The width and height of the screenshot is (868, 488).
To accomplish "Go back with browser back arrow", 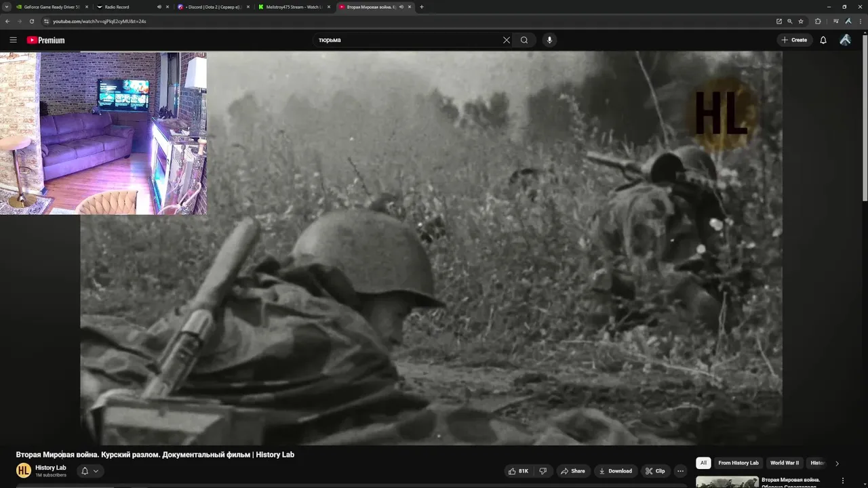I will point(7,21).
